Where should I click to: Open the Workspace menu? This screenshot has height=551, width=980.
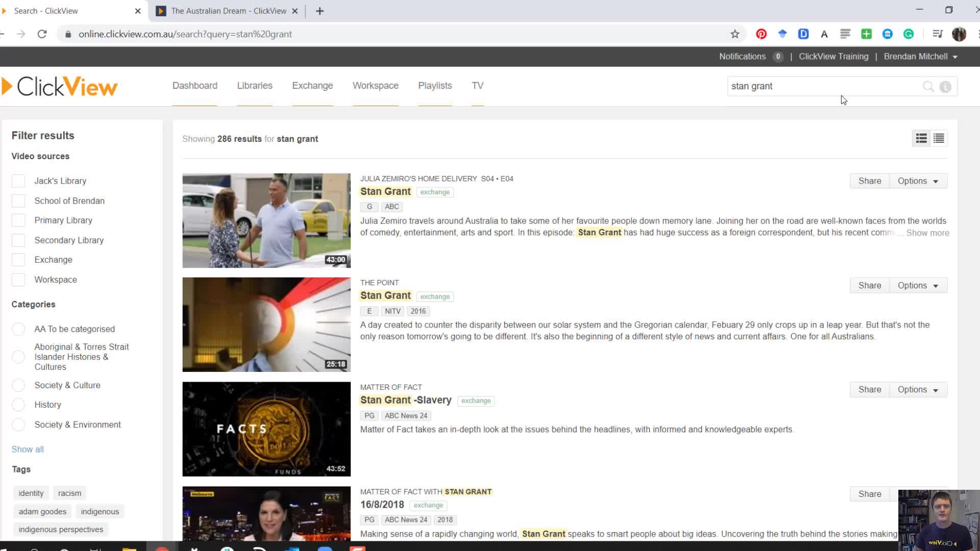(x=376, y=86)
